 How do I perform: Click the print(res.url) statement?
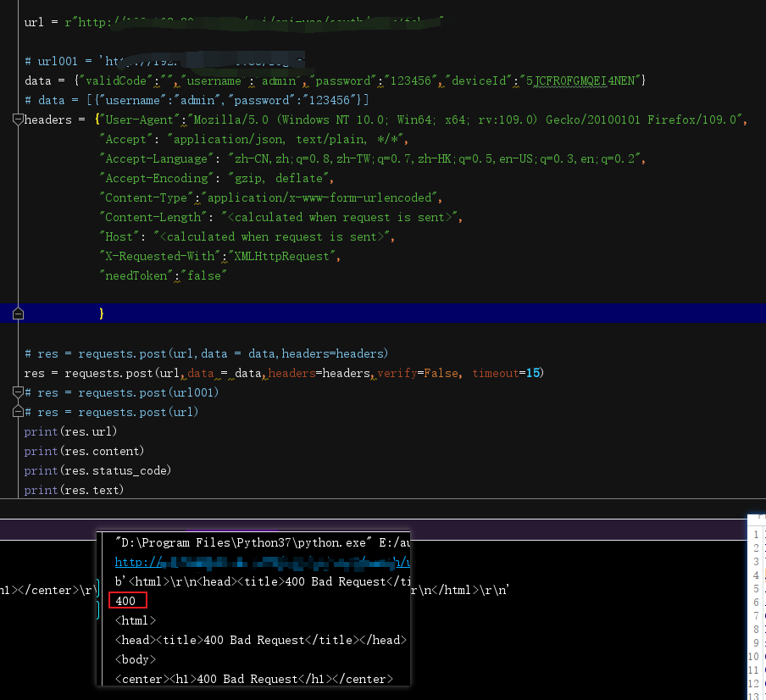(x=70, y=432)
